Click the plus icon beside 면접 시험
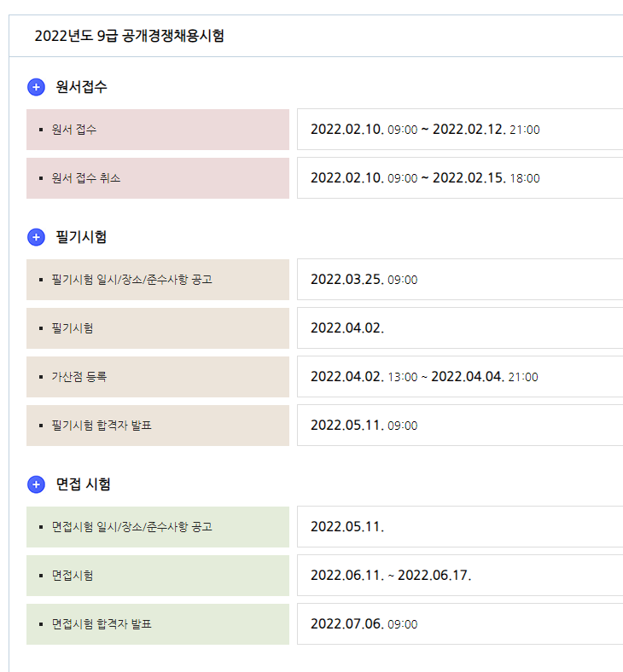The height and width of the screenshot is (672, 623). (36, 484)
